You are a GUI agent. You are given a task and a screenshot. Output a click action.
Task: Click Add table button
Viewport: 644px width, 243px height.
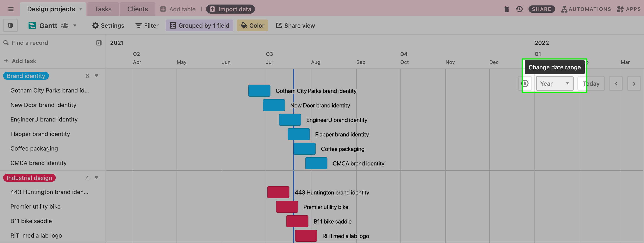178,9
